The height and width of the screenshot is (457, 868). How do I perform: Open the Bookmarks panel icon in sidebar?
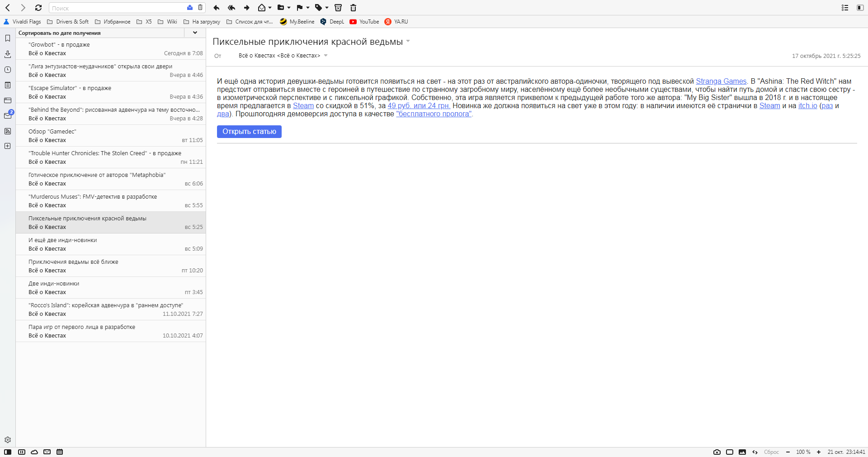tap(8, 38)
